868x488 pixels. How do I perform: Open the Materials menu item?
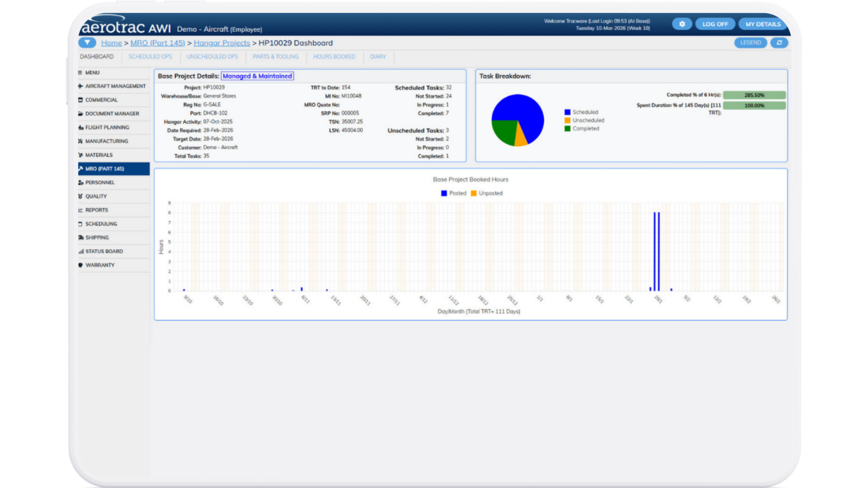(x=114, y=155)
